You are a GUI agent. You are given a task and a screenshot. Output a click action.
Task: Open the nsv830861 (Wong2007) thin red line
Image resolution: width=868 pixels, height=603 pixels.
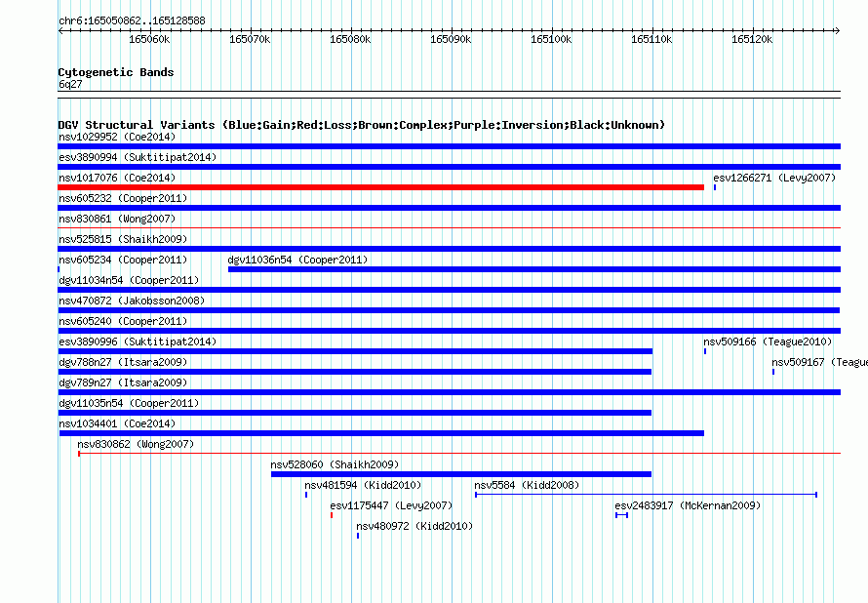pyautogui.click(x=449, y=227)
